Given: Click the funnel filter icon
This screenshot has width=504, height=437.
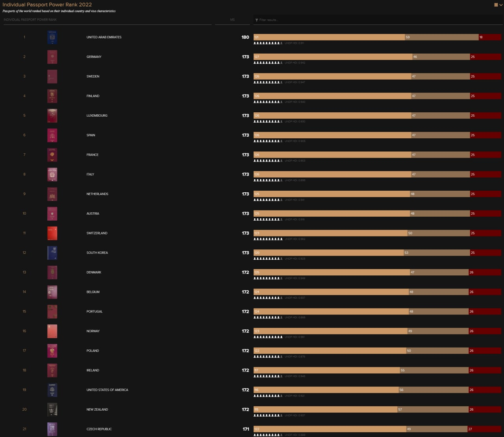Looking at the screenshot, I should (257, 20).
